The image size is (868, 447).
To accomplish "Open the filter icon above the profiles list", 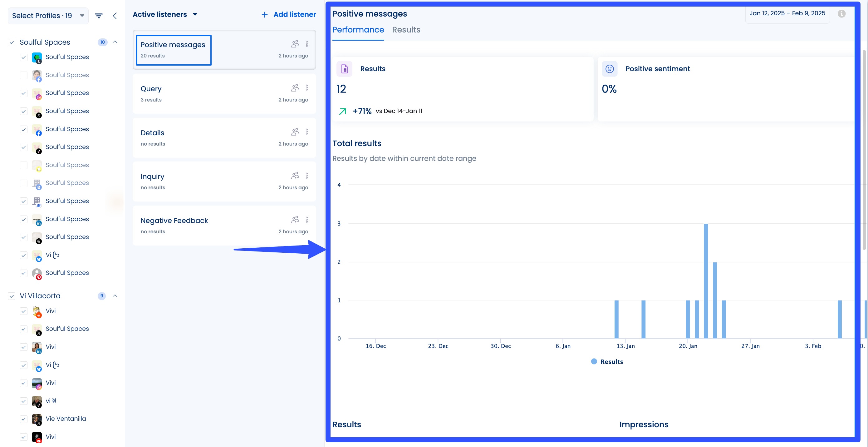I will click(98, 16).
